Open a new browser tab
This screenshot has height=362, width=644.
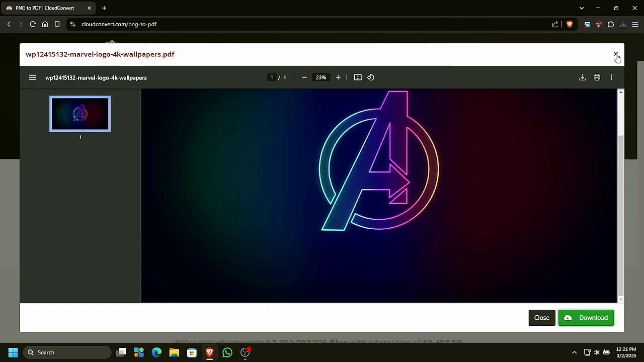click(x=104, y=8)
